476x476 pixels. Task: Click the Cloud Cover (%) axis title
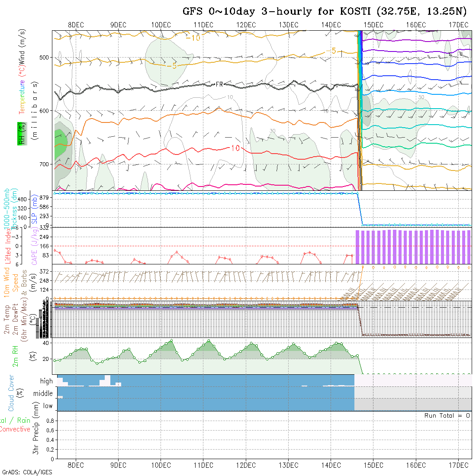pos(11,393)
